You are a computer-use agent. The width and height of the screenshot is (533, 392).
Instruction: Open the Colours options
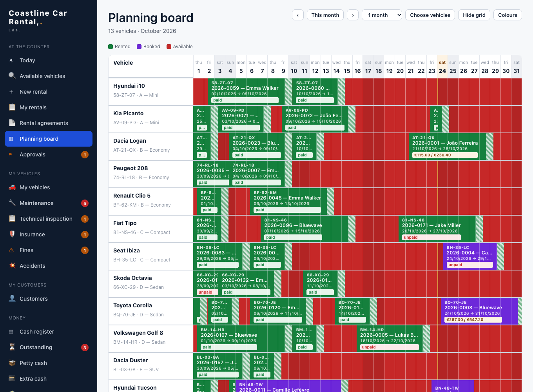click(508, 15)
